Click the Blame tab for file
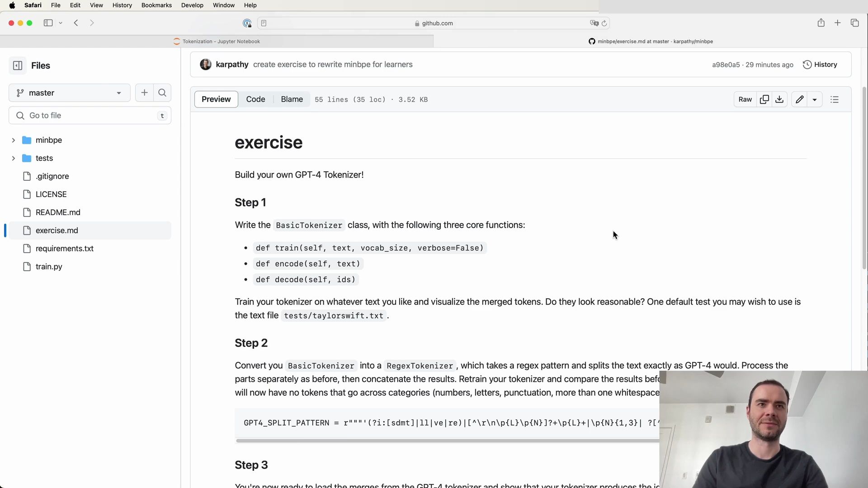The image size is (868, 488). [292, 99]
